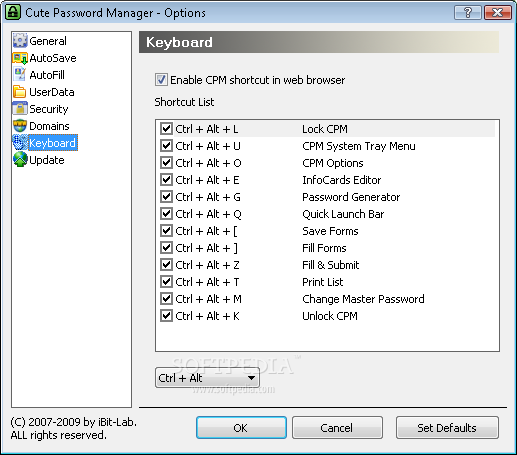This screenshot has width=517, height=455.
Task: Click the Keyboard category icon
Action: (x=20, y=143)
